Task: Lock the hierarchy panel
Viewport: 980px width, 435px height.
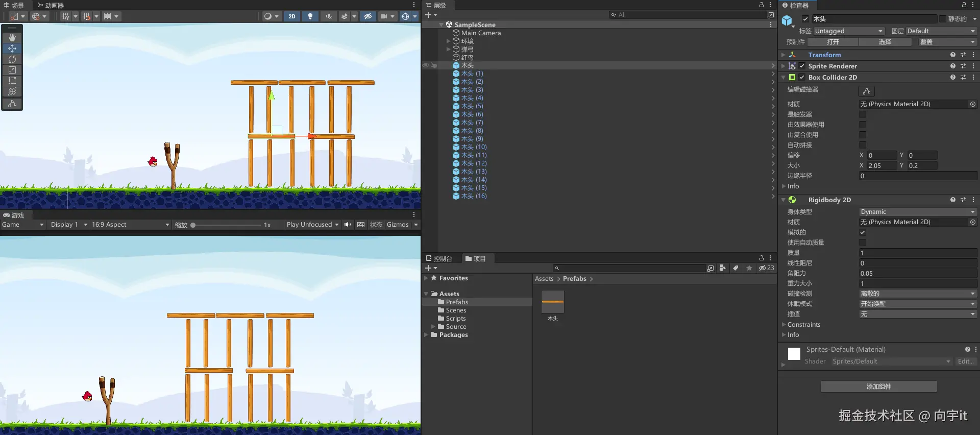Action: (x=762, y=5)
